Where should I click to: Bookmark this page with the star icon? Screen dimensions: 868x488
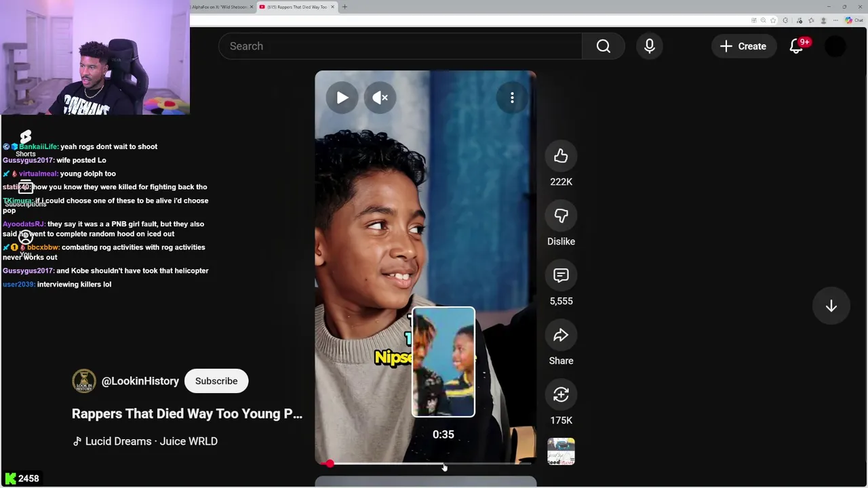773,20
